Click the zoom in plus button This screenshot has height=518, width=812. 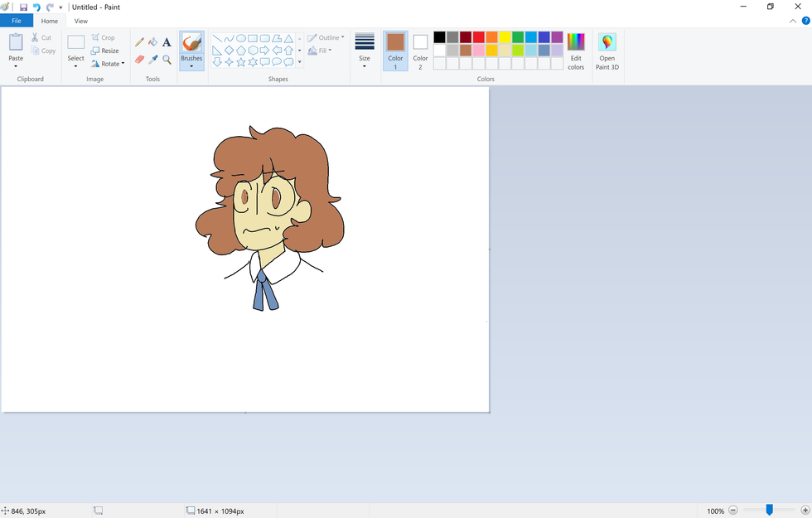point(805,511)
